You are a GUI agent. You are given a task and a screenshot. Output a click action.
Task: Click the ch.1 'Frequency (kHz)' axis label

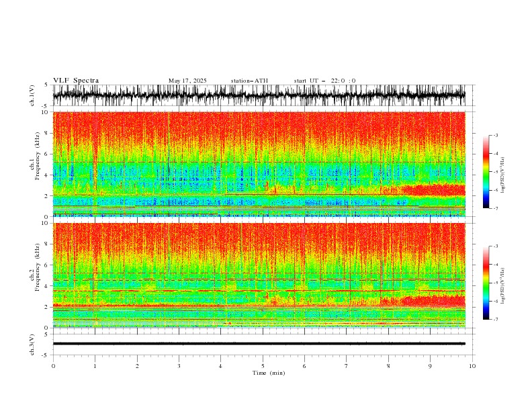[38, 156]
